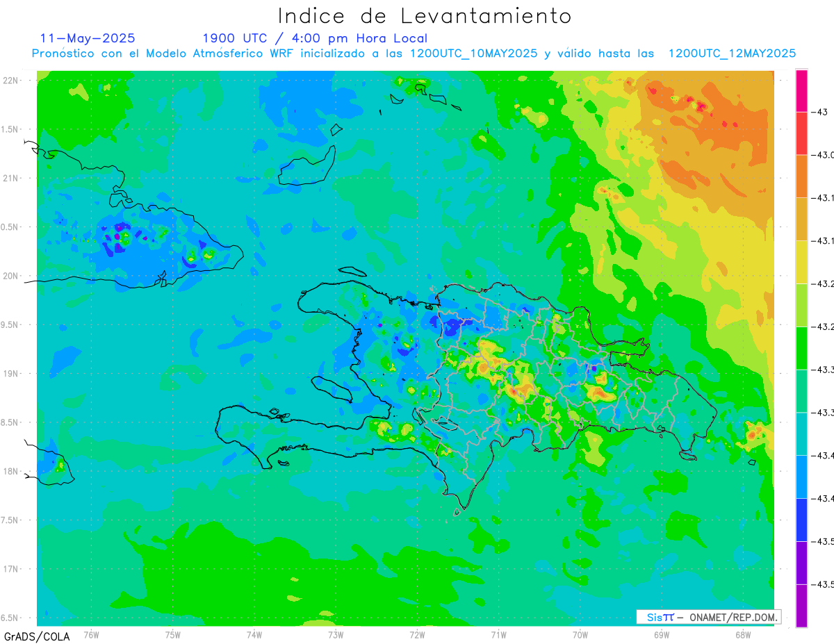Click the "71W" longitude label
Screen dimensions: 834x644
[x=498, y=635]
